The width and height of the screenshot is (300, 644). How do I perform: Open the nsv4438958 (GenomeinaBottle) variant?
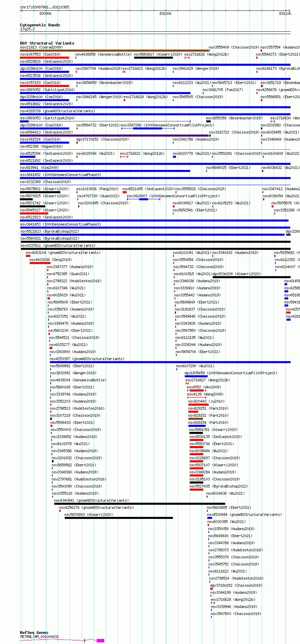(103, 55)
